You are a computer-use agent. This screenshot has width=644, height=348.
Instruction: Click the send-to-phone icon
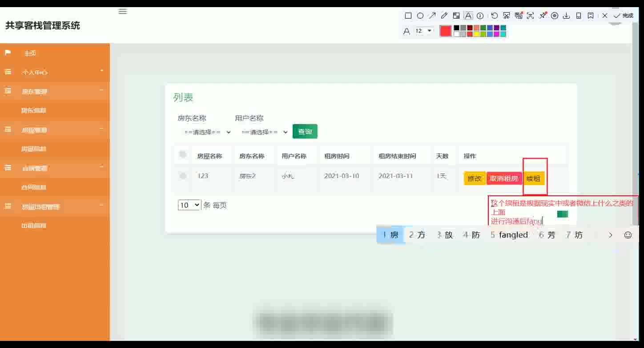pos(579,16)
